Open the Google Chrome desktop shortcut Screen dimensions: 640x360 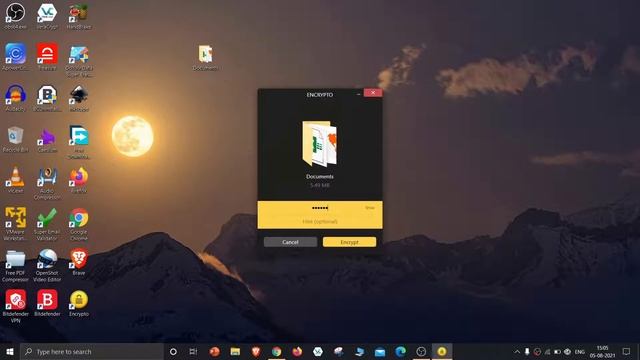tap(79, 224)
